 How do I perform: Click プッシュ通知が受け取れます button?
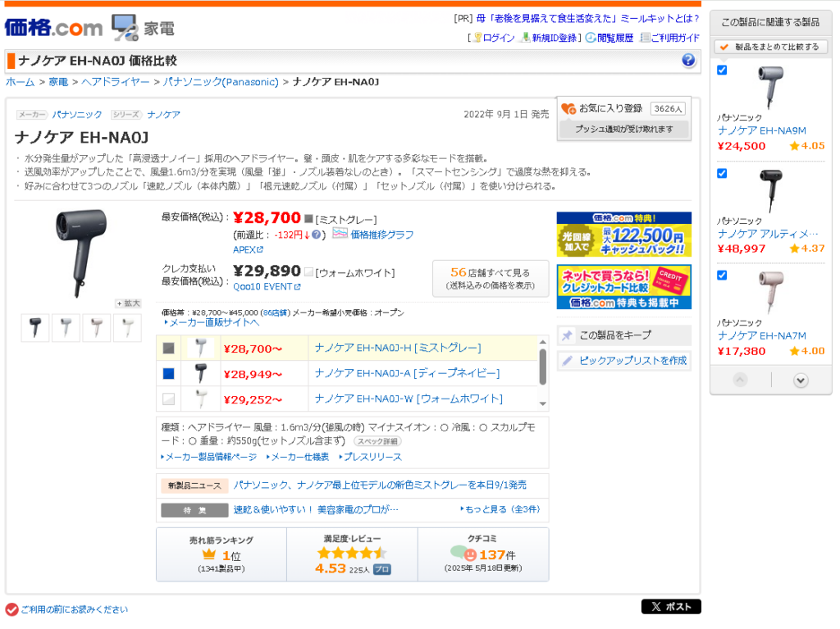[x=623, y=129]
